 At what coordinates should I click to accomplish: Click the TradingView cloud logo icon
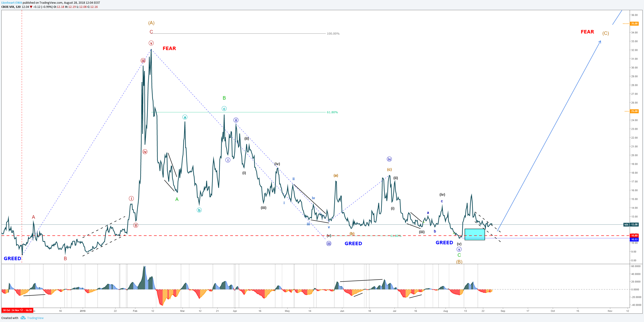click(23, 318)
